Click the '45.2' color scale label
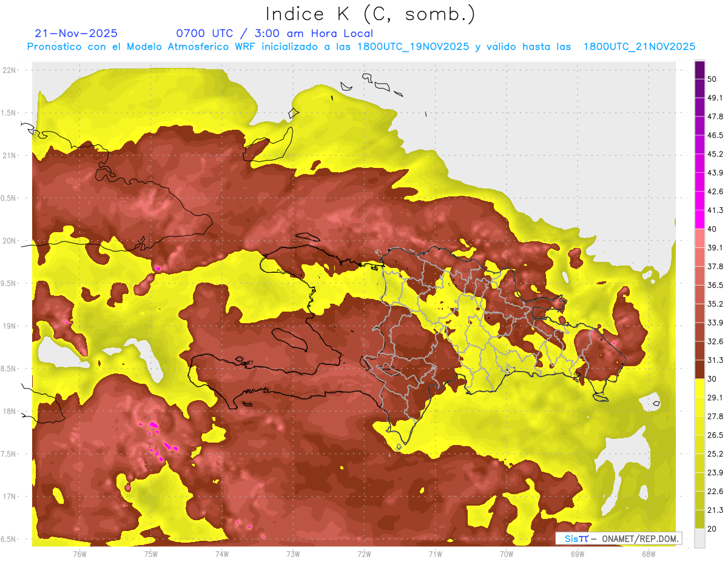 click(715, 154)
